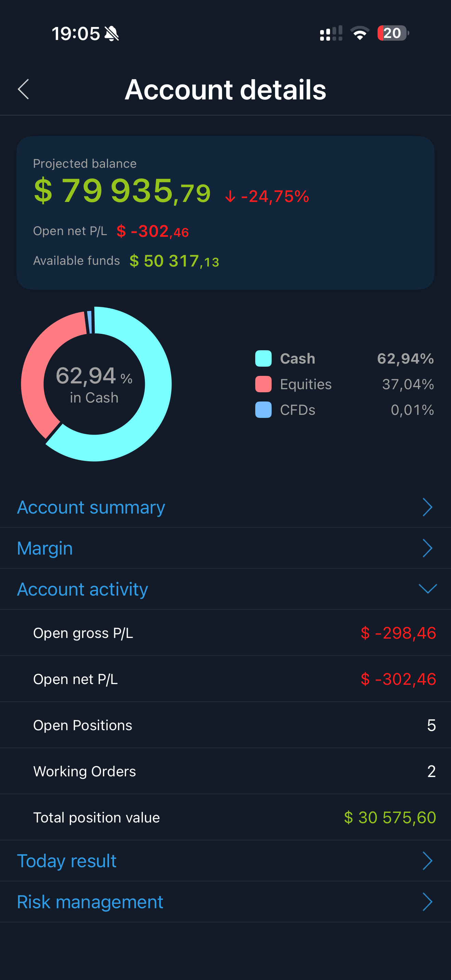The height and width of the screenshot is (980, 451).
Task: Expand the Margin section
Action: coord(428,548)
